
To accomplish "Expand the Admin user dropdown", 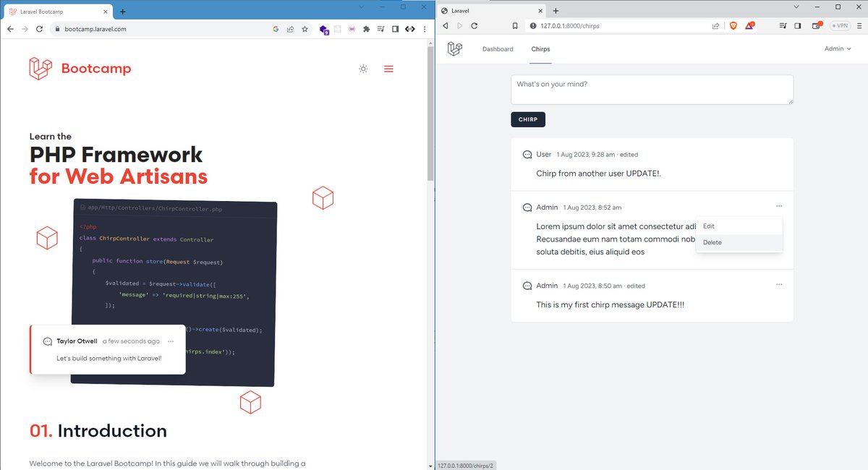I will pyautogui.click(x=838, y=48).
